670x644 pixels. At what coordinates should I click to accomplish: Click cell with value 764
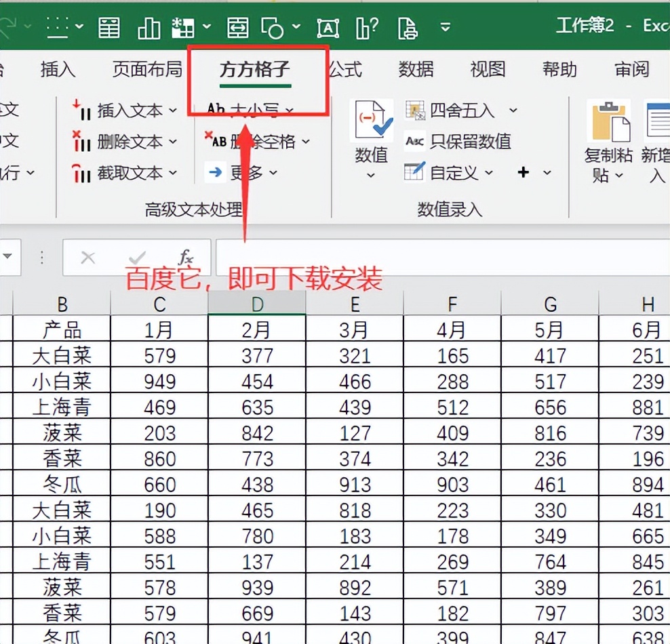550,561
